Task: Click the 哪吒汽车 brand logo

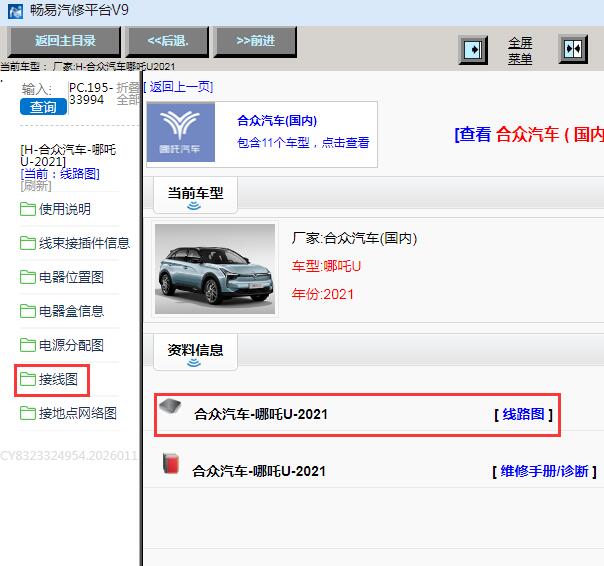Action: [x=181, y=133]
